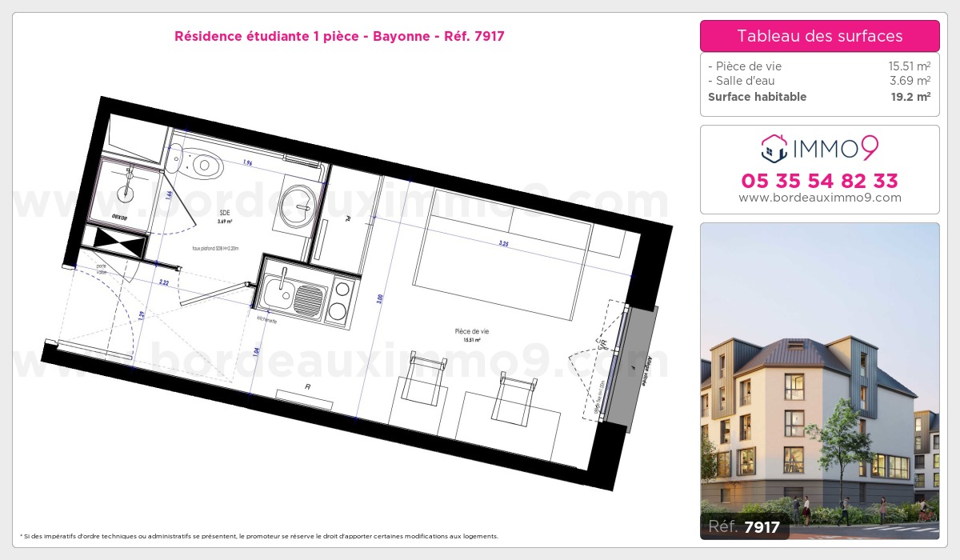This screenshot has width=960, height=560.
Task: Select the two-burner hotplate symbol
Action: [342, 301]
